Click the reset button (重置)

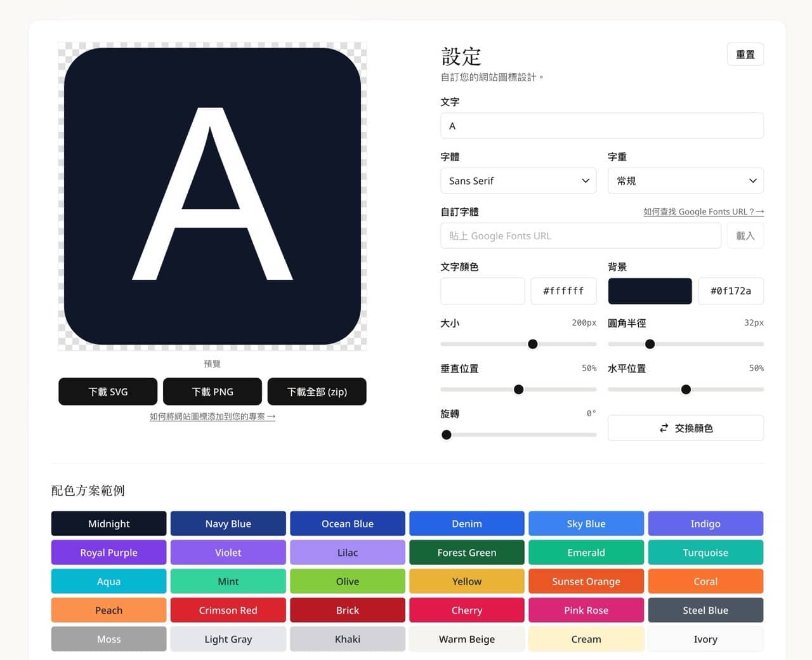745,55
